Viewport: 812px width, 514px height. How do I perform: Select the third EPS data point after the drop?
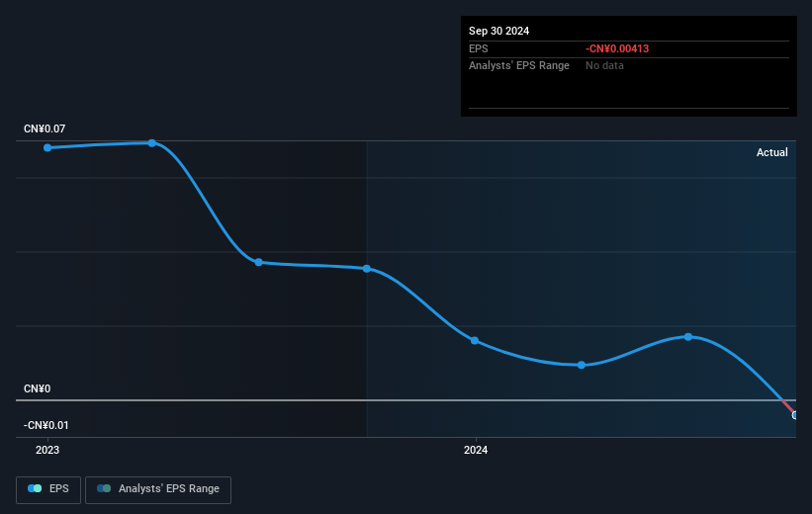click(x=258, y=262)
